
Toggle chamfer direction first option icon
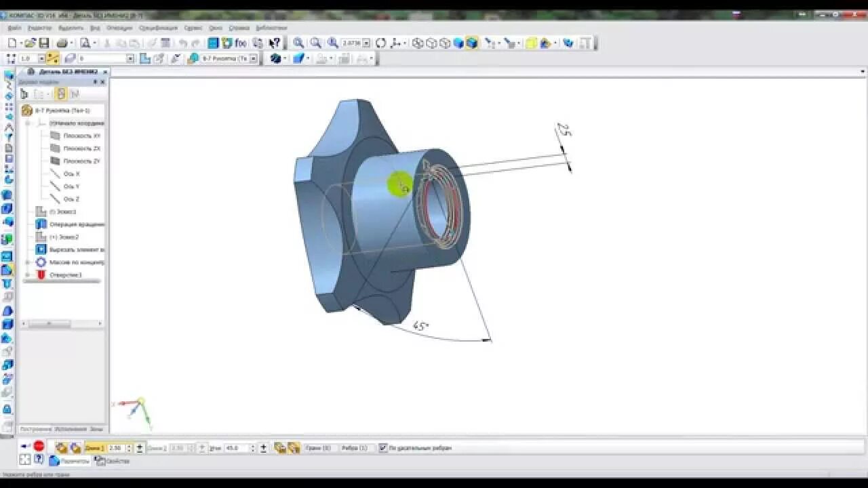280,448
